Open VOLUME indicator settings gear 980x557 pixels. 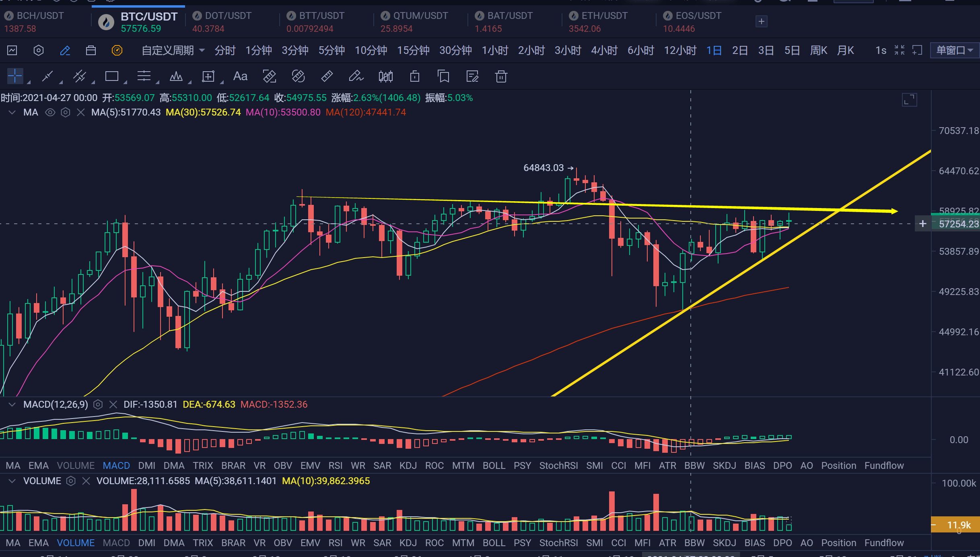71,481
